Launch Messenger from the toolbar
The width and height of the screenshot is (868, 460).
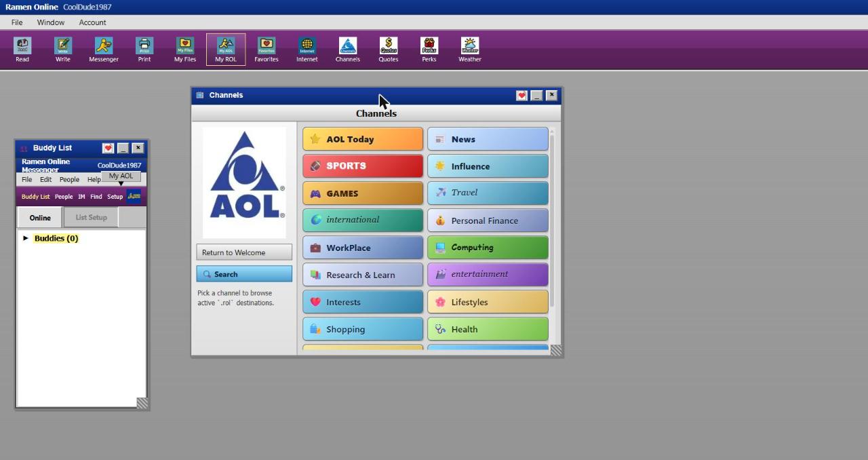click(104, 50)
